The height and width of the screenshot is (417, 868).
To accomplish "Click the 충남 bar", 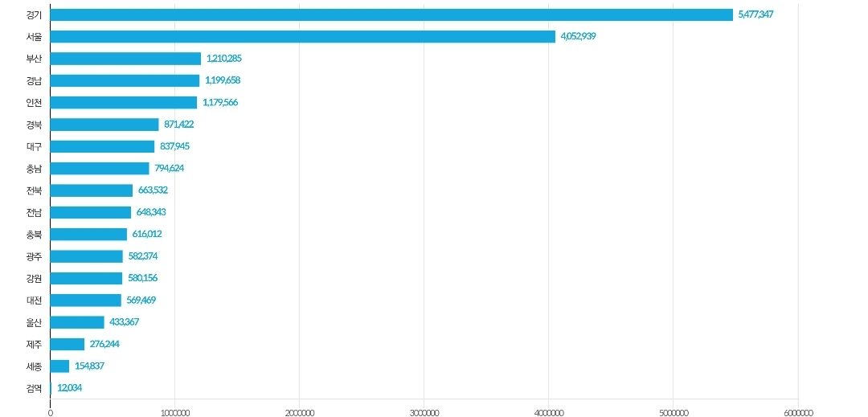I will [x=100, y=168].
